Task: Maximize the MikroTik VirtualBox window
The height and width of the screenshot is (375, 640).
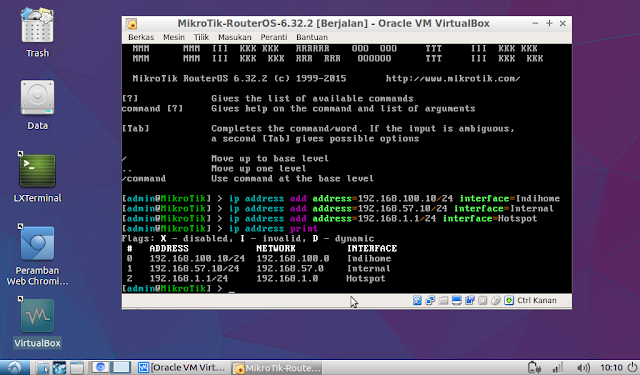Action: point(549,24)
